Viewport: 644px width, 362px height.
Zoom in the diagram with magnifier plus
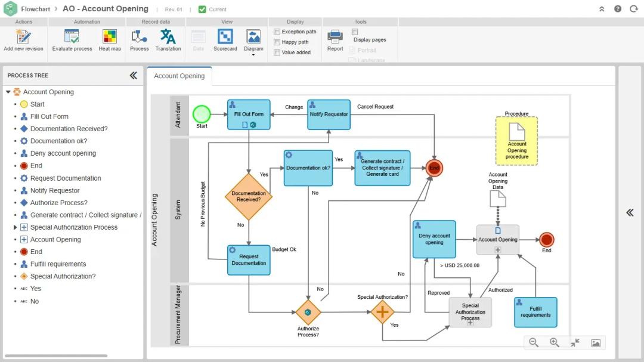point(554,342)
